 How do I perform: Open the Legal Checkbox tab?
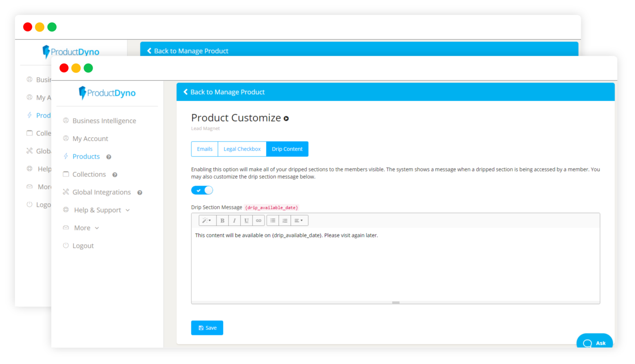click(242, 149)
